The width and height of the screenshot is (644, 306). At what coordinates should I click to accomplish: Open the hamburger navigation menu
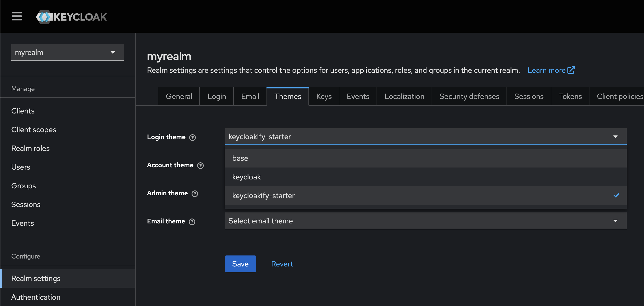click(x=17, y=16)
